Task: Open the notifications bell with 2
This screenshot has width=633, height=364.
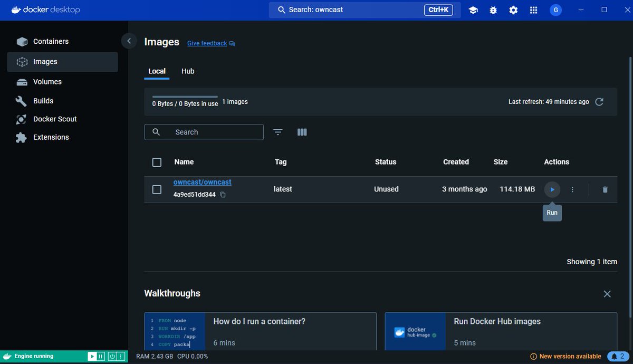Action: [x=619, y=357]
